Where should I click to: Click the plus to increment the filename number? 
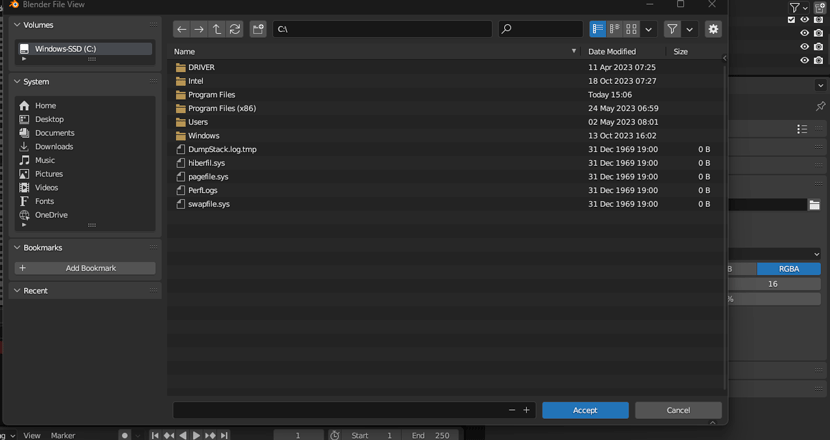(527, 410)
